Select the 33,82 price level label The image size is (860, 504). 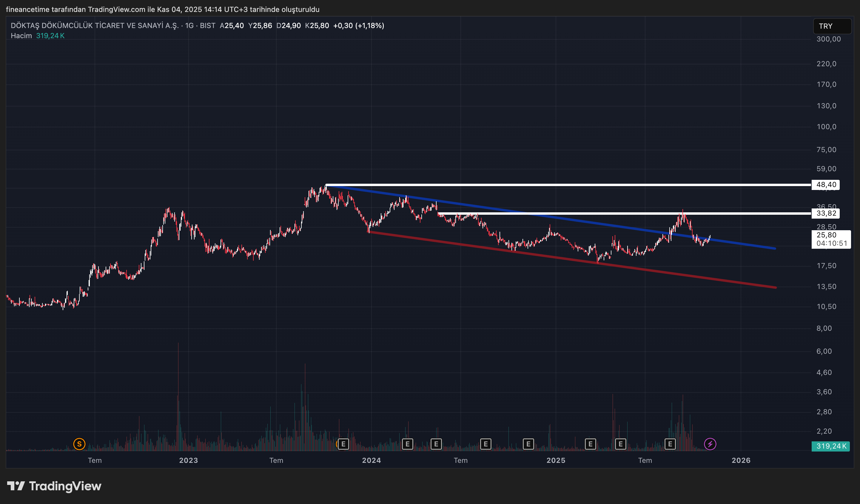(x=826, y=214)
